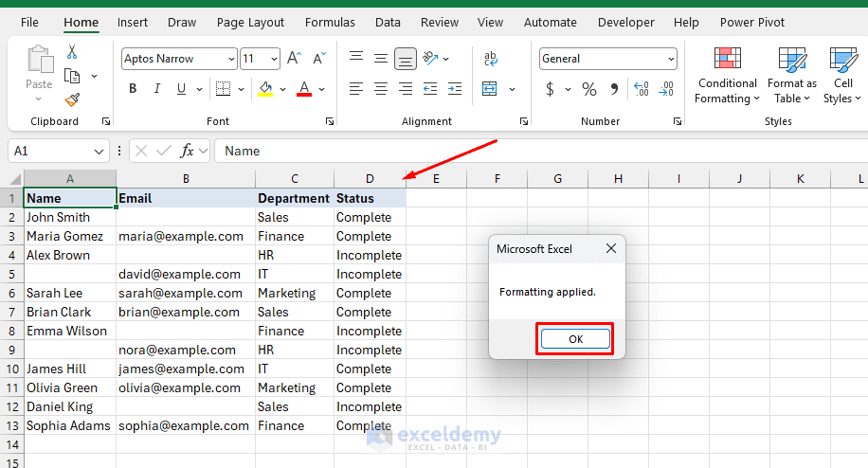
Task: Apply red font color
Action: (x=304, y=88)
